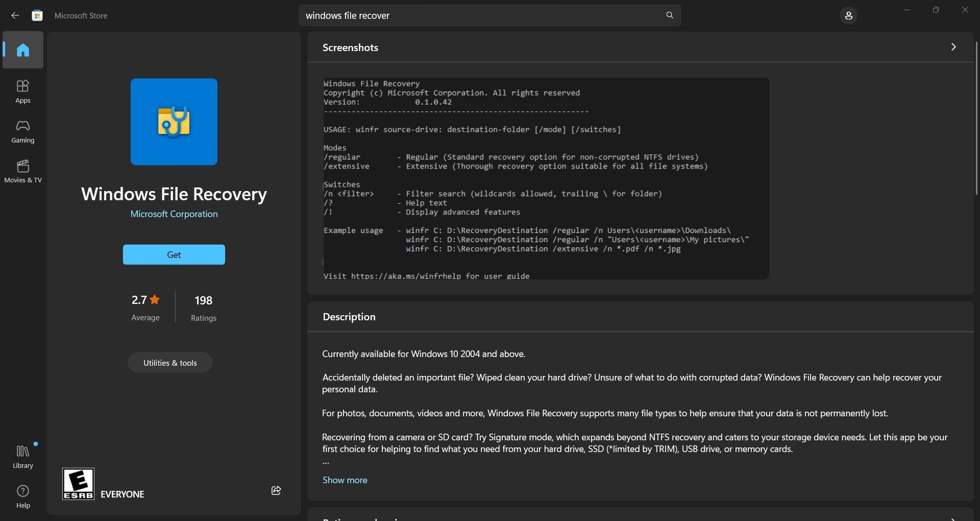Click the search magnifier icon

pos(670,15)
